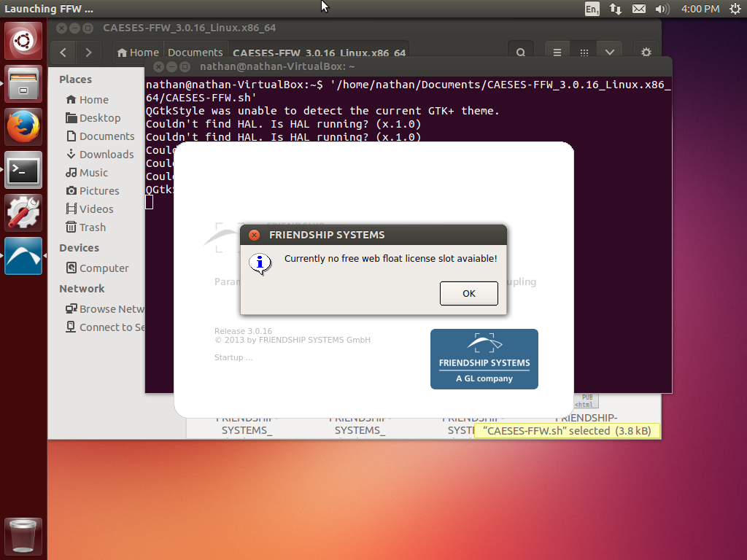The width and height of the screenshot is (747, 560).
Task: Navigate to Home in the path bar
Action: click(x=138, y=52)
